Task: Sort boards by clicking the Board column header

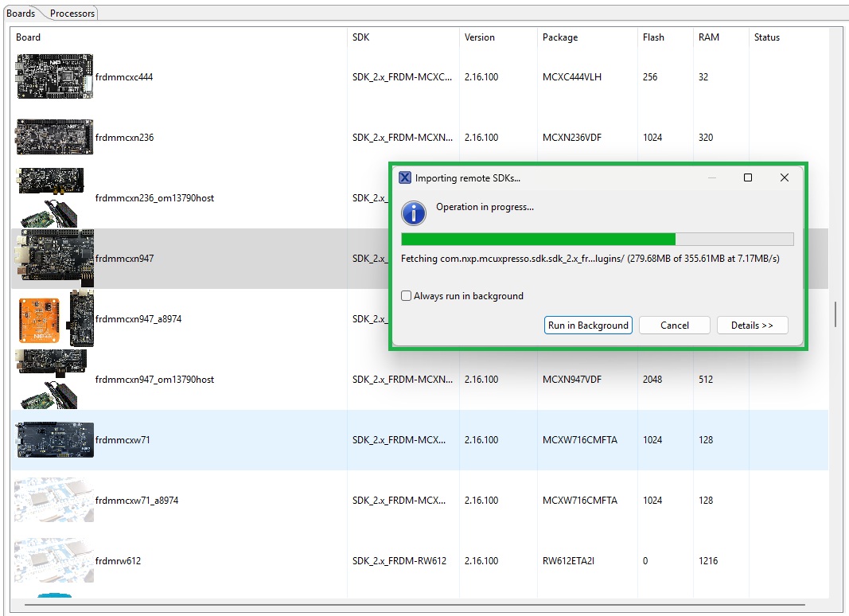Action: tap(27, 37)
